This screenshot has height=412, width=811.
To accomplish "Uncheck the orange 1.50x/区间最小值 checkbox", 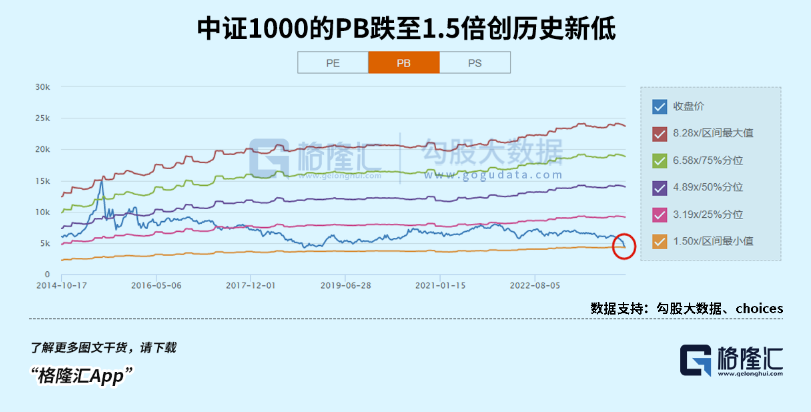I will [659, 241].
